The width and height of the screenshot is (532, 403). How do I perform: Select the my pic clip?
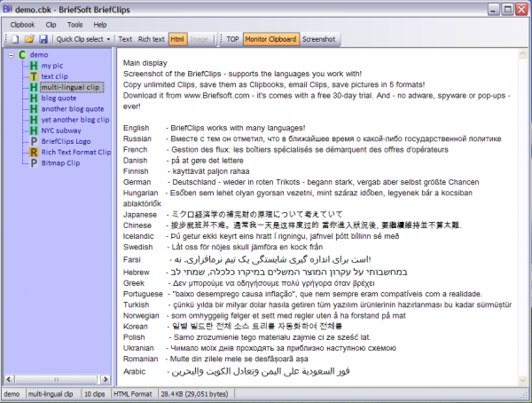52,66
